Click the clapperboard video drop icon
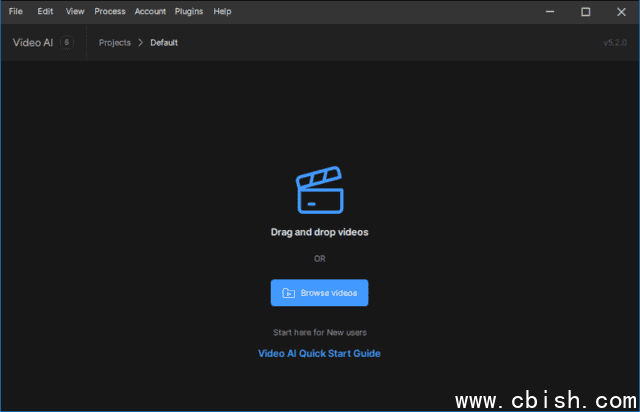Viewport: 640px width, 412px height. [x=319, y=190]
